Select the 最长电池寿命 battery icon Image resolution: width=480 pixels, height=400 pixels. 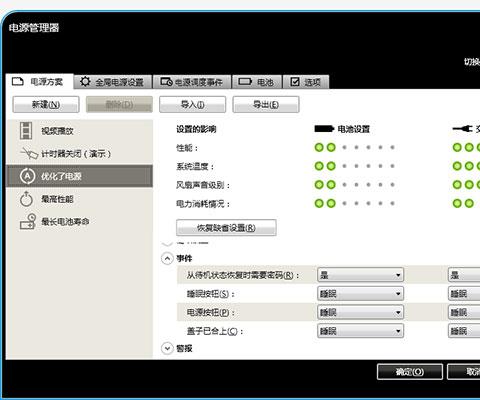point(28,222)
